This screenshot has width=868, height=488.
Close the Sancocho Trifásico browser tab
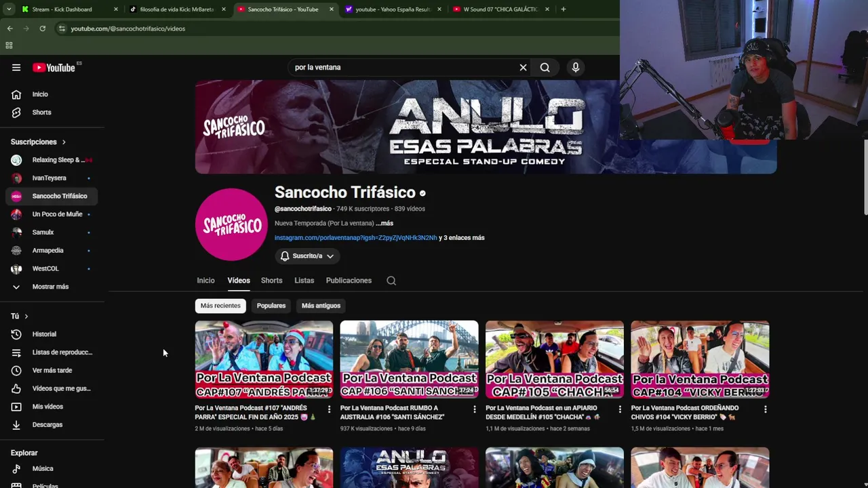click(x=331, y=9)
